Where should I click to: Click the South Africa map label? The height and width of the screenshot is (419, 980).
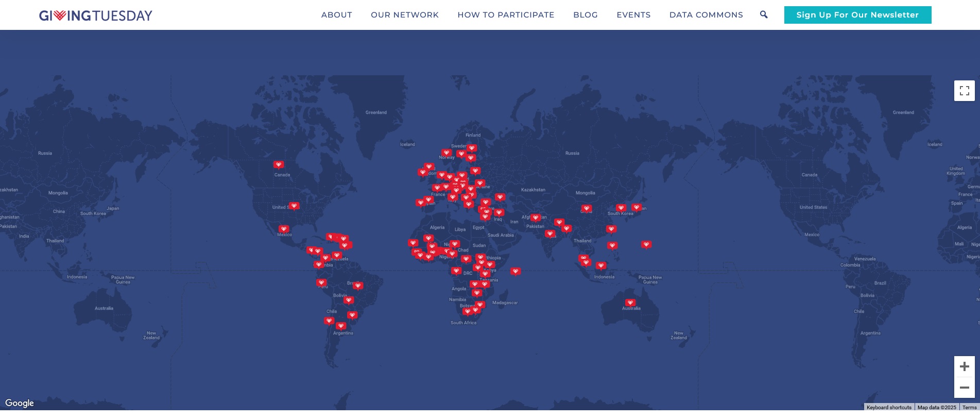click(463, 323)
